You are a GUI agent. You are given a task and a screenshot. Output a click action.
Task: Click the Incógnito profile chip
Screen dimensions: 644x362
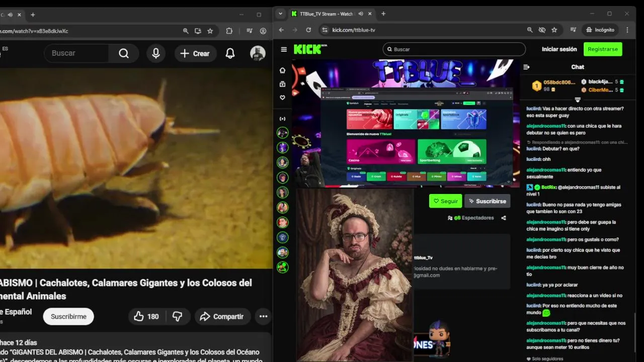point(600,30)
